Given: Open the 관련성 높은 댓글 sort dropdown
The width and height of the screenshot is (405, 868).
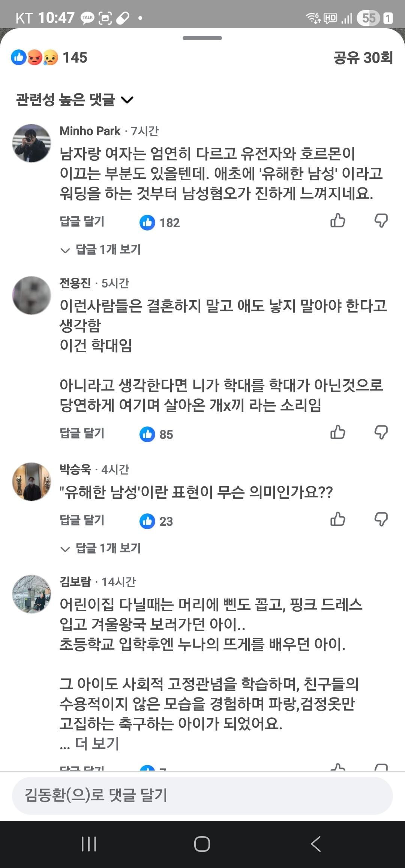Looking at the screenshot, I should pyautogui.click(x=75, y=100).
